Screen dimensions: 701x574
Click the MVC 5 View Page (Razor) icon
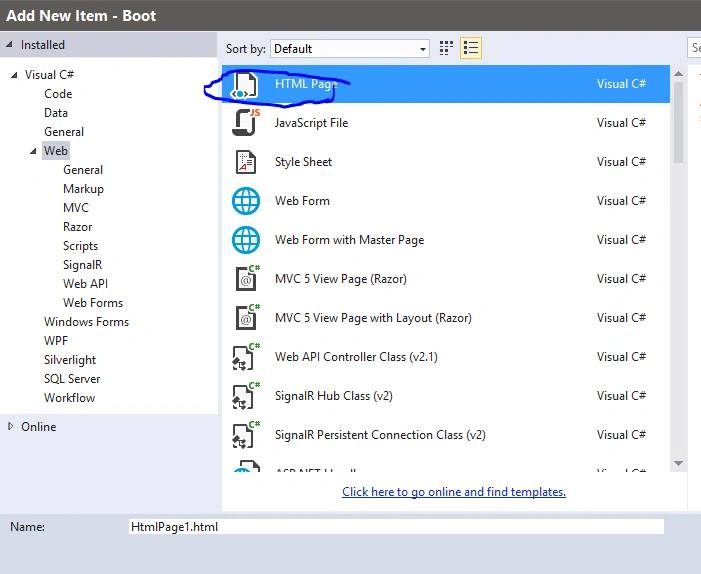(x=247, y=278)
